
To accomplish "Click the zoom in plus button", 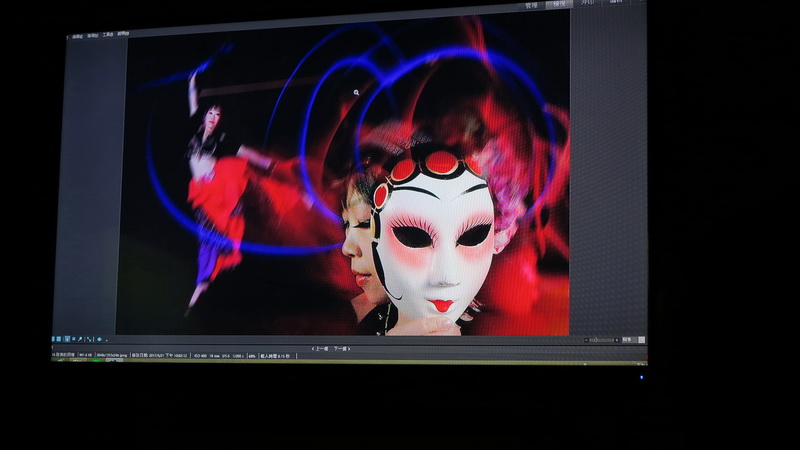I will (x=617, y=340).
